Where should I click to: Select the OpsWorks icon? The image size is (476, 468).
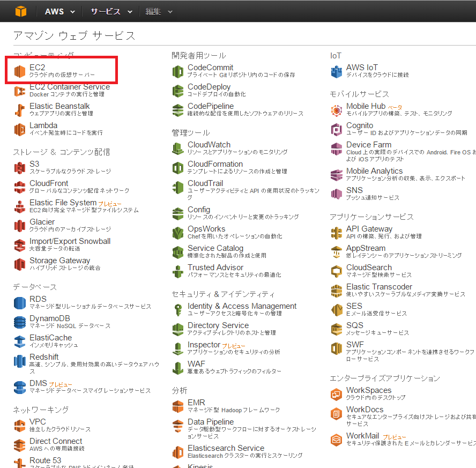pyautogui.click(x=178, y=233)
